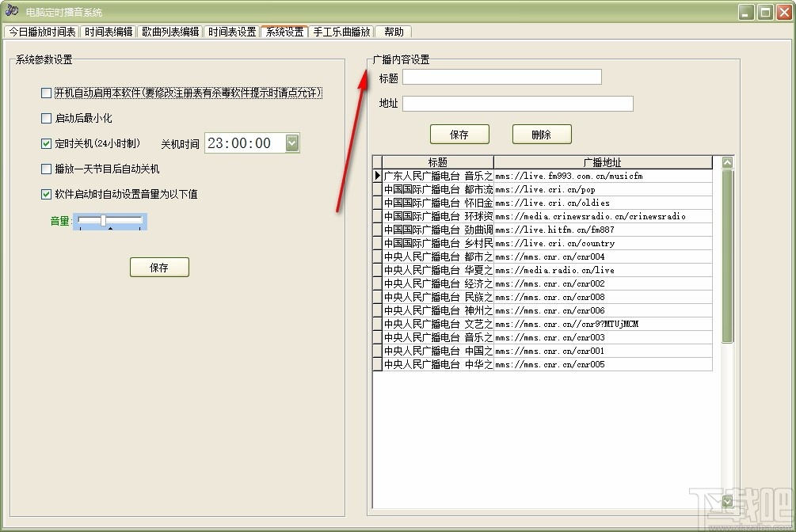796x532 pixels.
Task: Toggle 软件启动时自动设置音量为以下值 checkbox
Action: 46,194
